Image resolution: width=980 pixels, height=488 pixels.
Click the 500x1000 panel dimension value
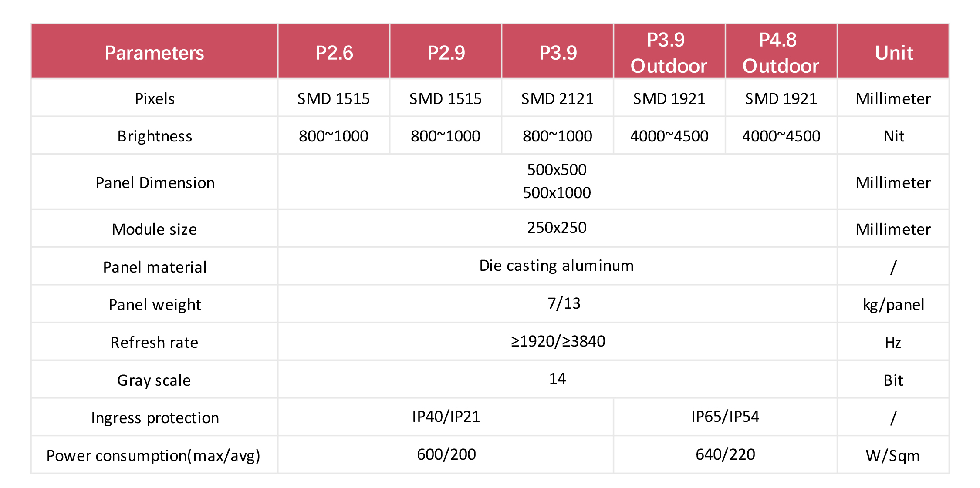557,193
